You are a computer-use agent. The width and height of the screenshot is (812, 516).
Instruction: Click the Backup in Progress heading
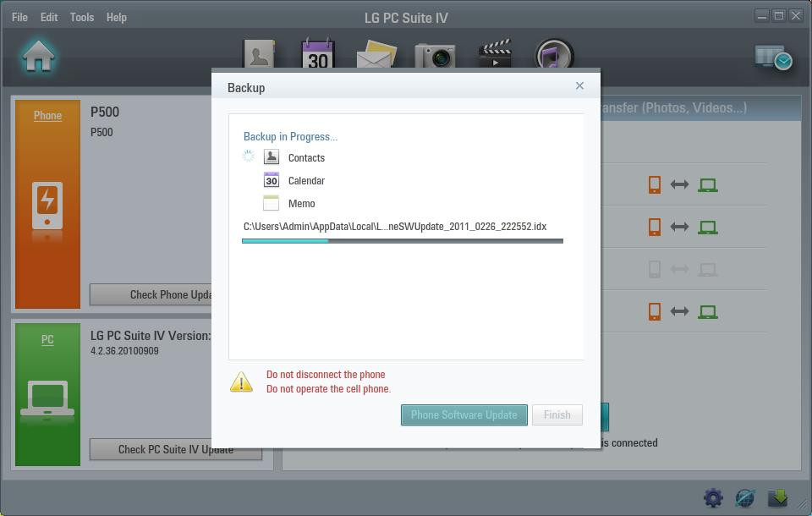coord(290,136)
